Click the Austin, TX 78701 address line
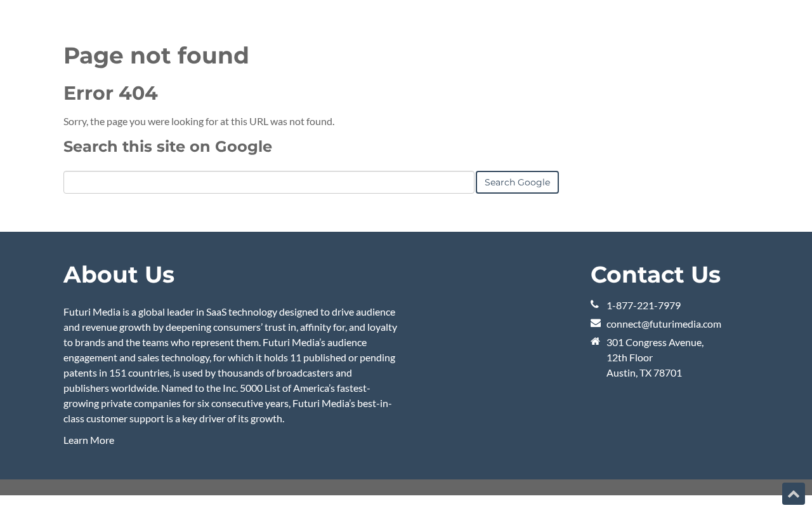This screenshot has height=508, width=812. tap(644, 373)
